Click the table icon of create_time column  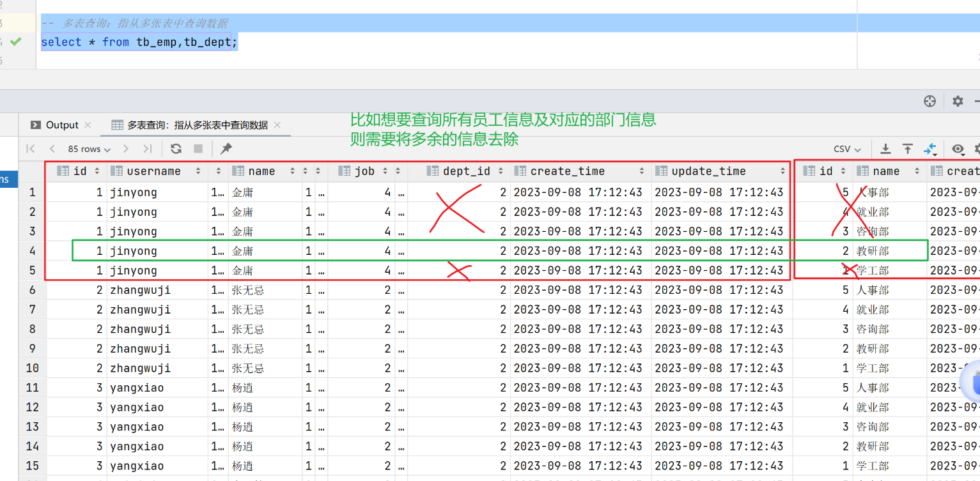[520, 171]
